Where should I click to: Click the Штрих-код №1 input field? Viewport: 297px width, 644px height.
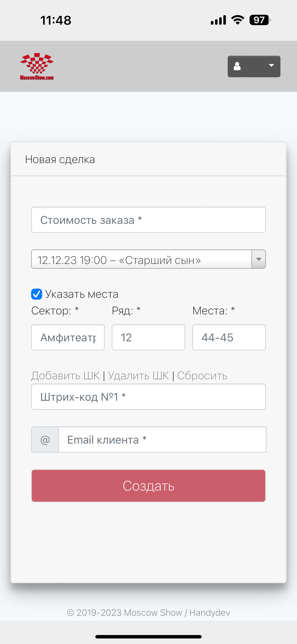(x=148, y=397)
